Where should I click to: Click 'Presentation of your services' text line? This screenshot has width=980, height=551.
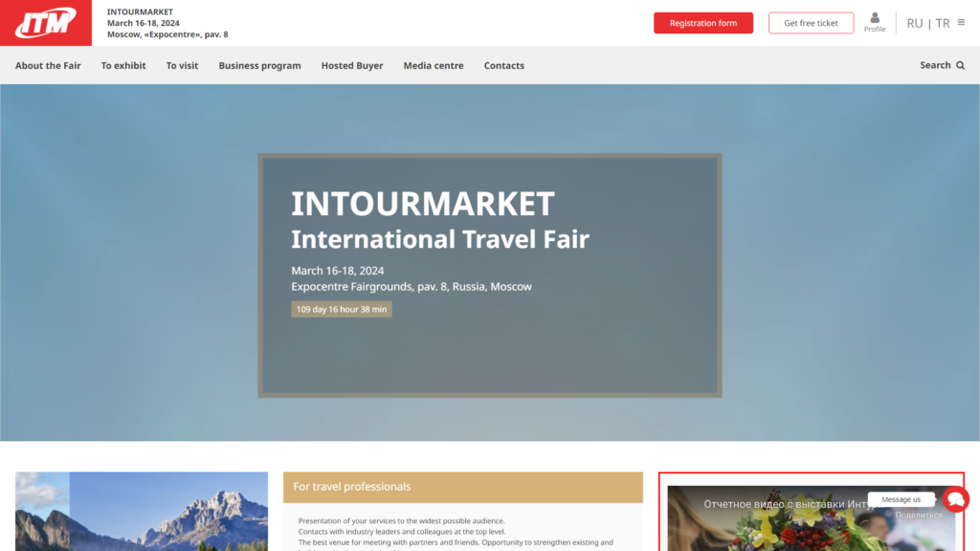click(x=401, y=521)
